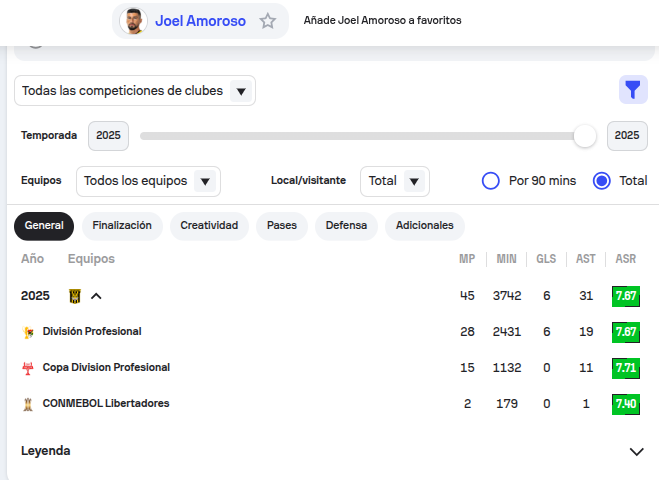Select the Por 90 mins radio option
The height and width of the screenshot is (480, 659).
tap(491, 181)
